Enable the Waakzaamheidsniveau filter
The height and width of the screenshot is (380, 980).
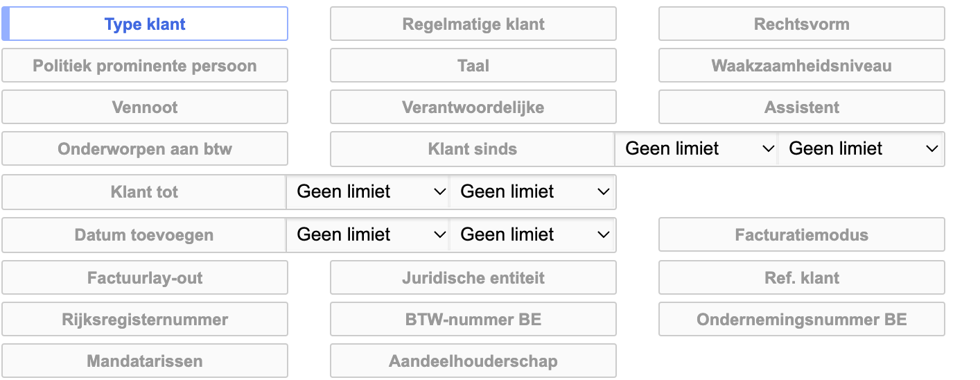click(801, 67)
